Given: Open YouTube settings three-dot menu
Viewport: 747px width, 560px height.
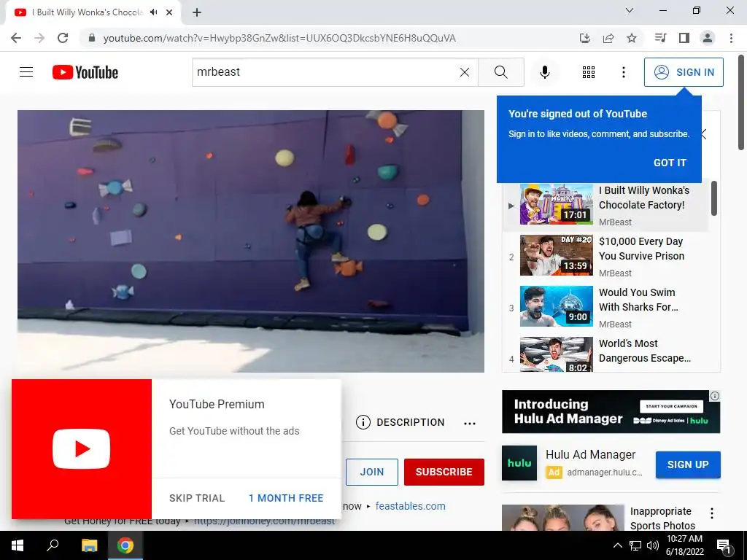Looking at the screenshot, I should pos(623,72).
